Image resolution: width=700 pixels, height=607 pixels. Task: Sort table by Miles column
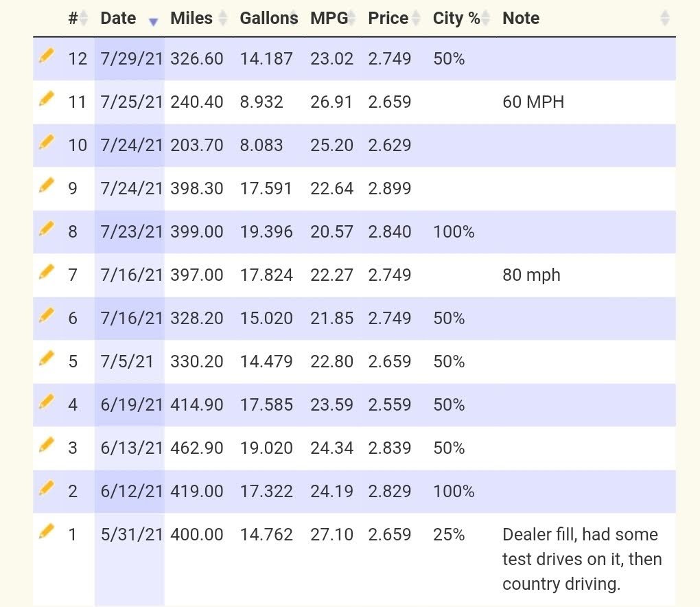pyautogui.click(x=198, y=19)
